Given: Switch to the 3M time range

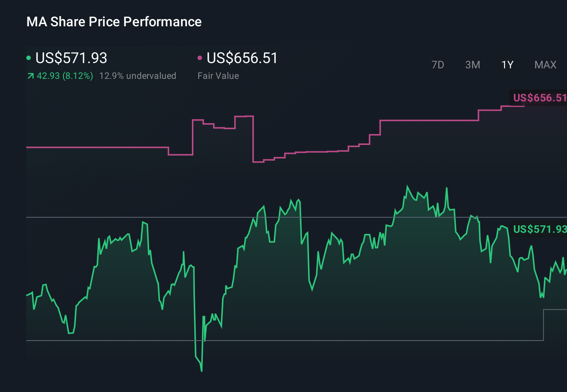Looking at the screenshot, I should click(x=472, y=65).
